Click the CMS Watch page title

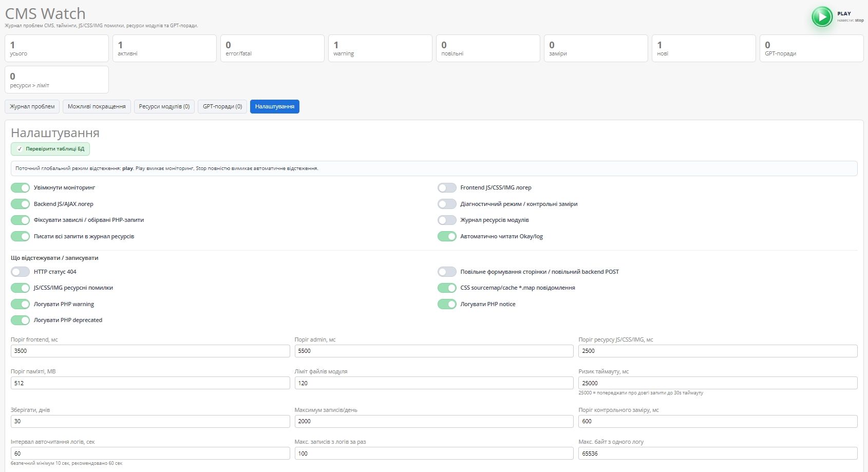pyautogui.click(x=45, y=13)
